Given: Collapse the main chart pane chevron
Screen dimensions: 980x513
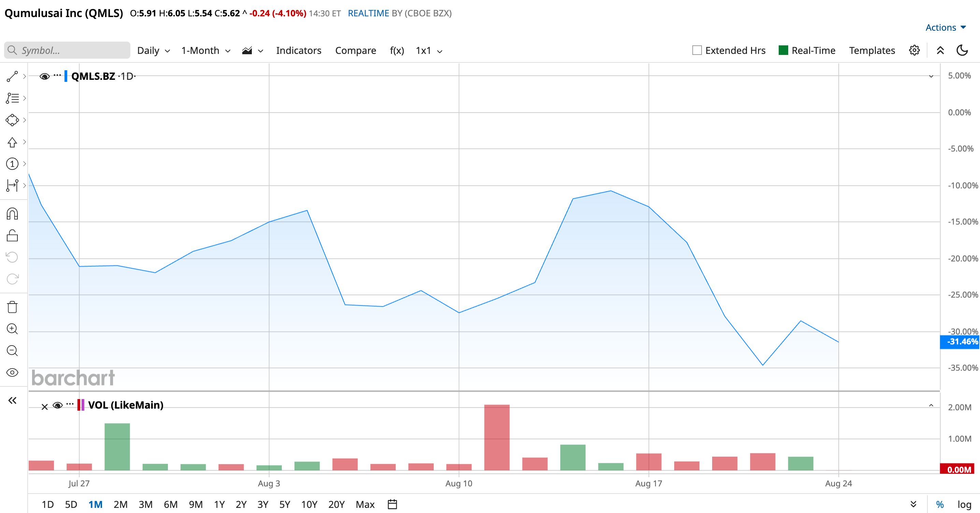Looking at the screenshot, I should tap(931, 76).
